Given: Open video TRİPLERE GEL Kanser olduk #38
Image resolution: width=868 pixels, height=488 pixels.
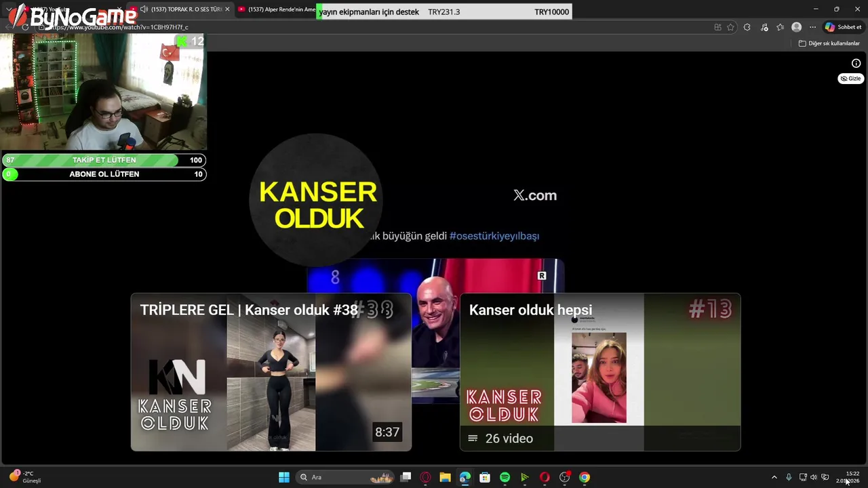Looking at the screenshot, I should (x=271, y=372).
